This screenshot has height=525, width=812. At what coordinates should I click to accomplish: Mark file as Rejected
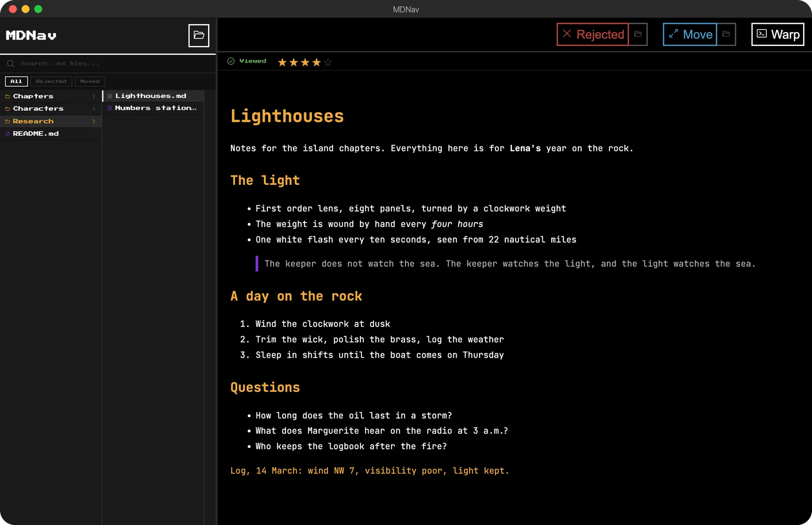pyautogui.click(x=593, y=34)
